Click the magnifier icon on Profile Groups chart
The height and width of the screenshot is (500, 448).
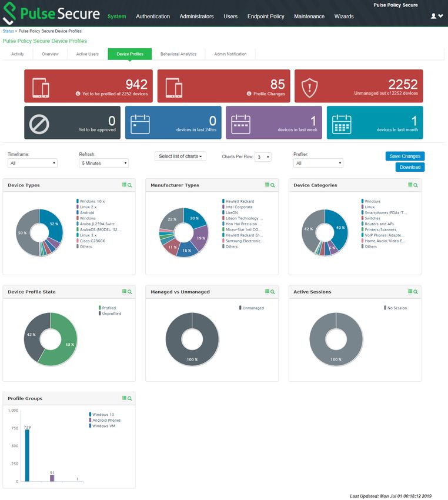point(130,398)
